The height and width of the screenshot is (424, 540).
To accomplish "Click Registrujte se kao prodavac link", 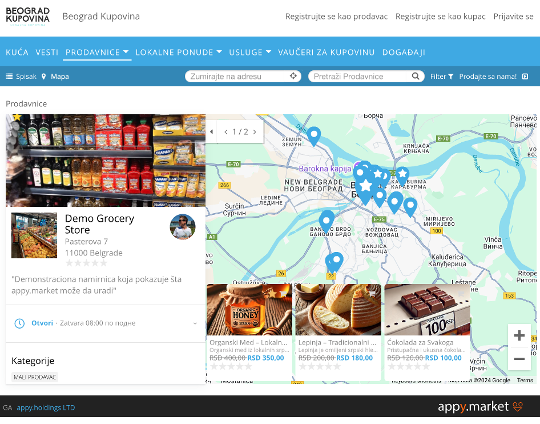I will pos(336,16).
